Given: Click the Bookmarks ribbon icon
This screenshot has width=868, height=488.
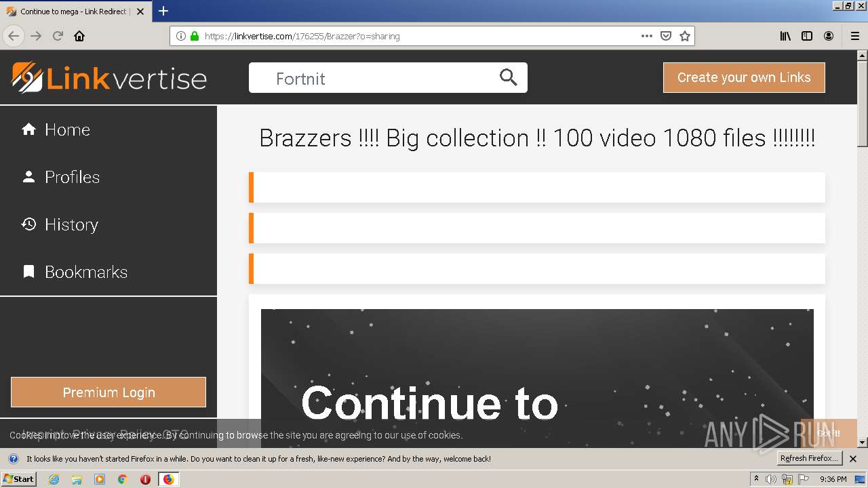Looking at the screenshot, I should pyautogui.click(x=28, y=271).
